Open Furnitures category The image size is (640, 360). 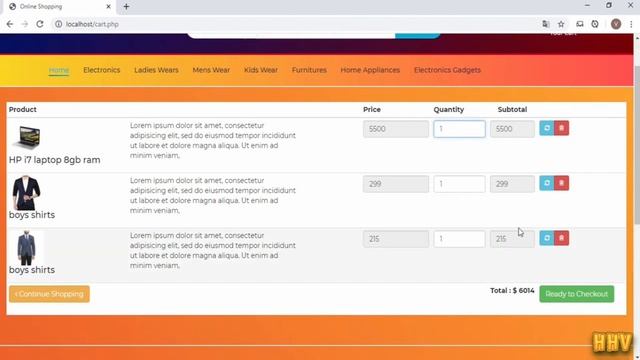(309, 70)
